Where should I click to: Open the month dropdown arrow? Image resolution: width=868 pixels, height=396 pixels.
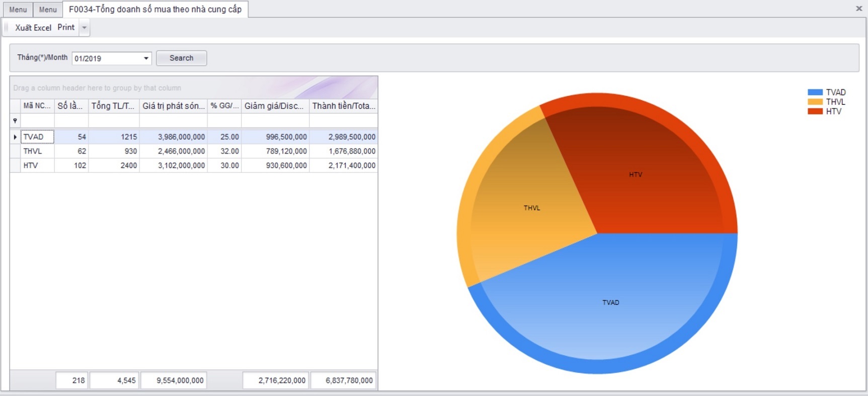[x=146, y=58]
